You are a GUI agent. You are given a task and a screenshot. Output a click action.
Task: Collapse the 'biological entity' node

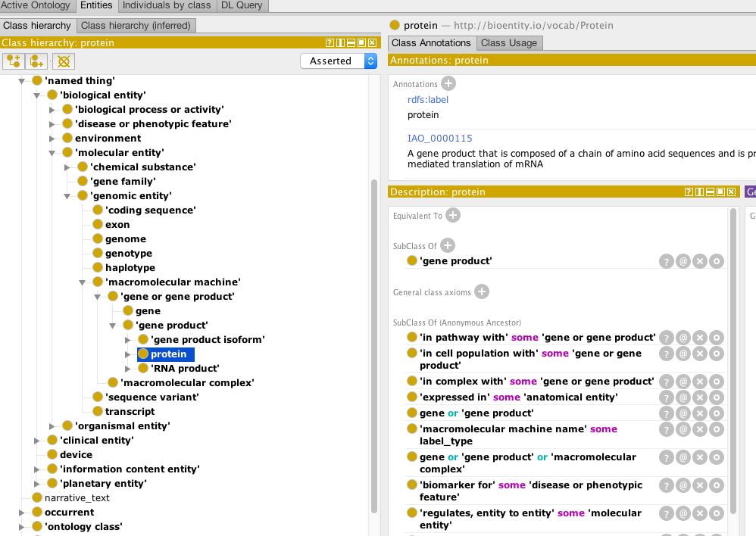(36, 95)
